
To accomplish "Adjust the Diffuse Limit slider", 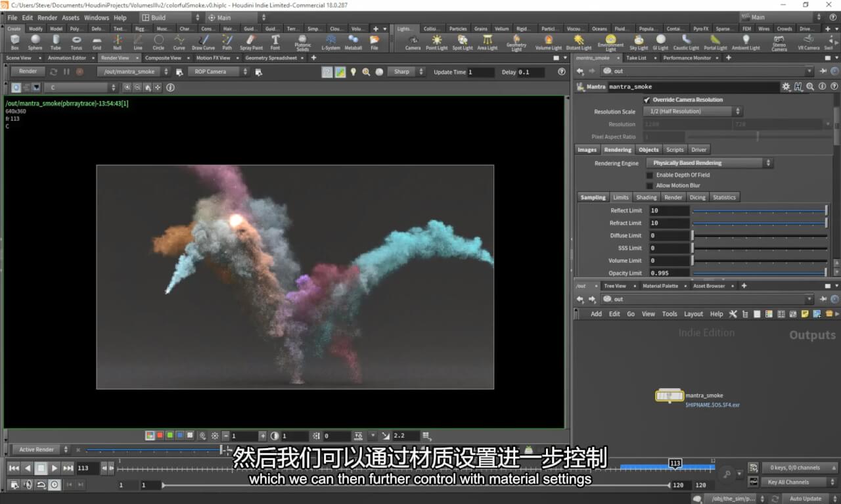I will (x=760, y=236).
